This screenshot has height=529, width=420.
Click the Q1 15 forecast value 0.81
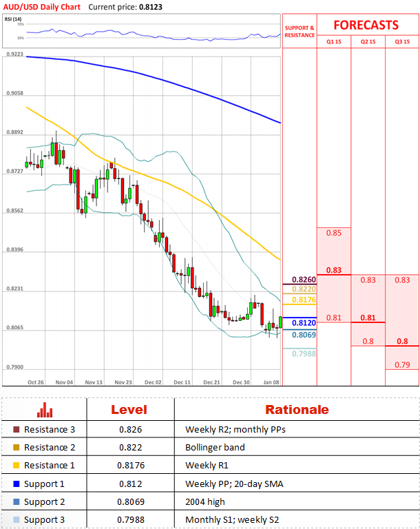click(x=334, y=318)
